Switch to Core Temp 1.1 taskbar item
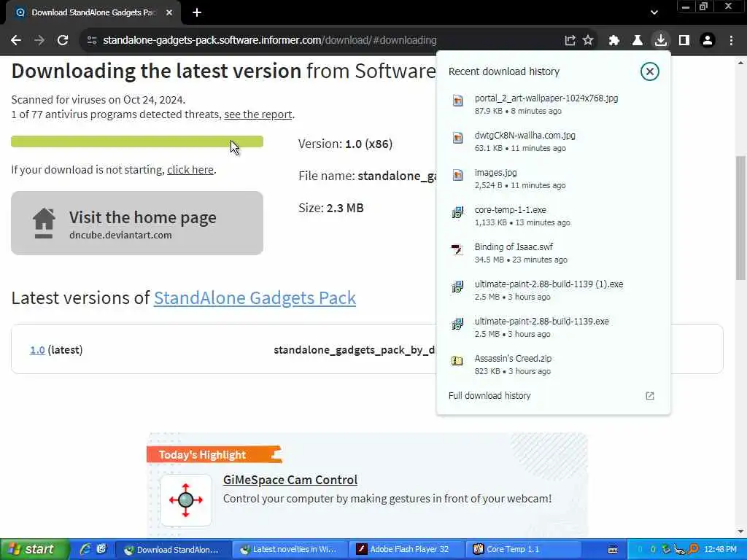This screenshot has height=560, width=747. coord(522,550)
